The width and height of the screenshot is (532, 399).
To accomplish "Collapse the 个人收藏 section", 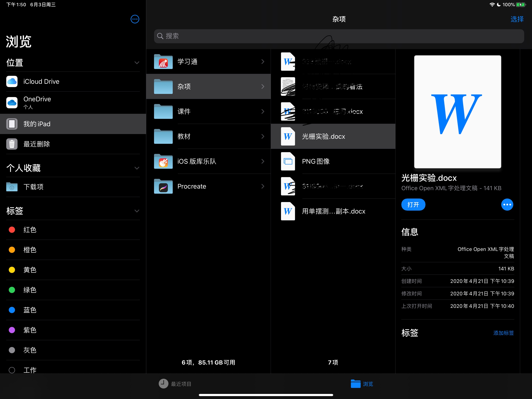I will tap(137, 168).
